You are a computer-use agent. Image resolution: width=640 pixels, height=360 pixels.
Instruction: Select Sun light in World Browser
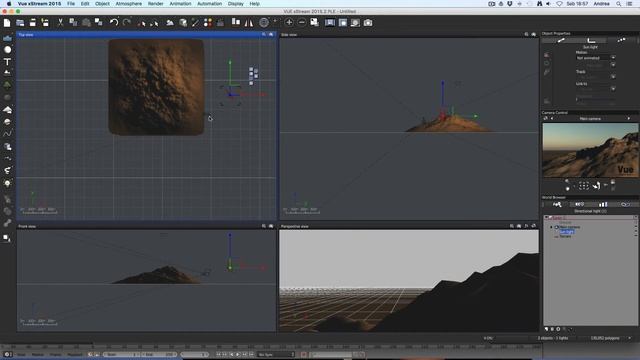[567, 232]
